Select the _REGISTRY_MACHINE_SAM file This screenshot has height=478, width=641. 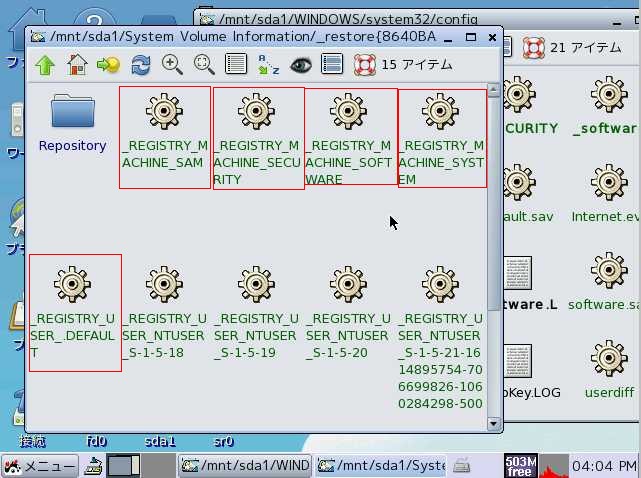[164, 137]
